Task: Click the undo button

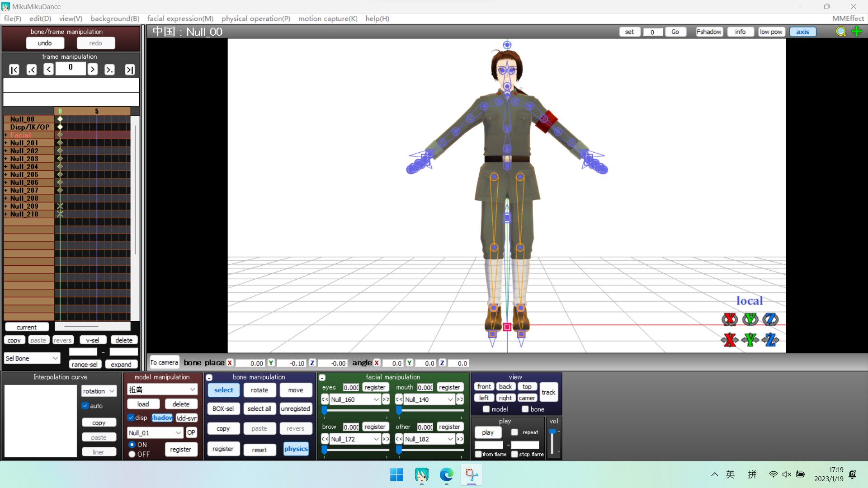Action: [x=45, y=43]
